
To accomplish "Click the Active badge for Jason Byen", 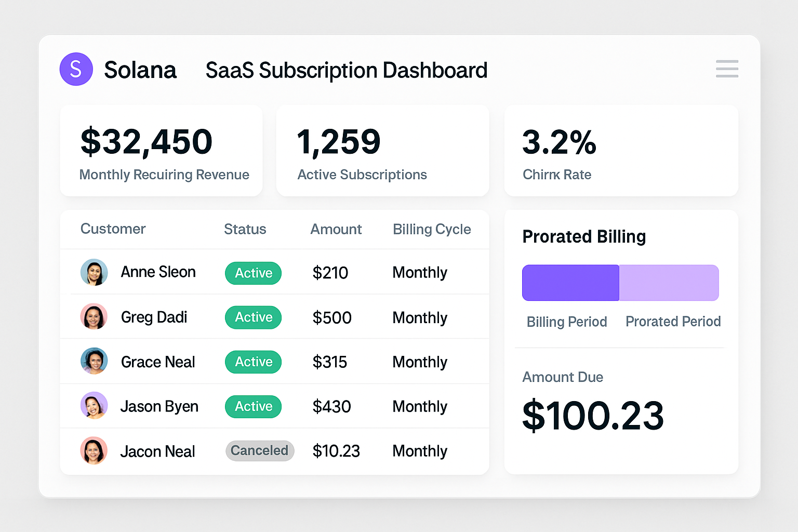I will coord(253,406).
